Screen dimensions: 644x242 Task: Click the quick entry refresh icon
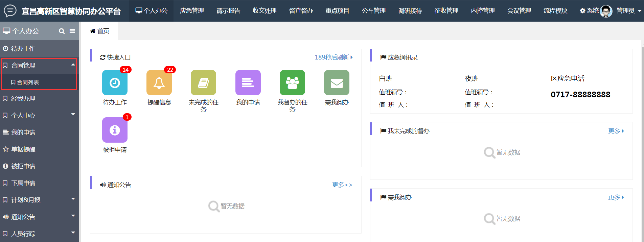click(102, 57)
